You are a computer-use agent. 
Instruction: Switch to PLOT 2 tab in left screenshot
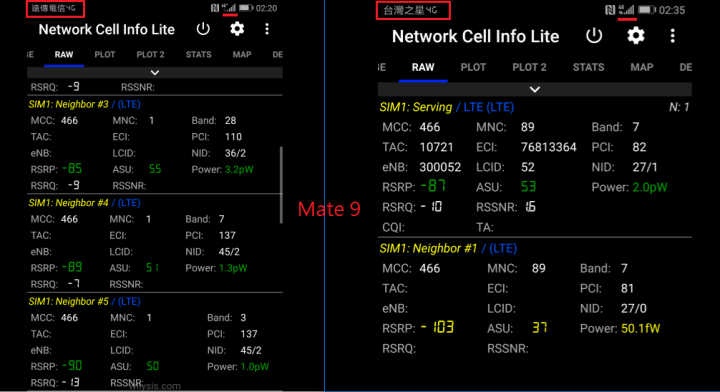click(x=150, y=55)
